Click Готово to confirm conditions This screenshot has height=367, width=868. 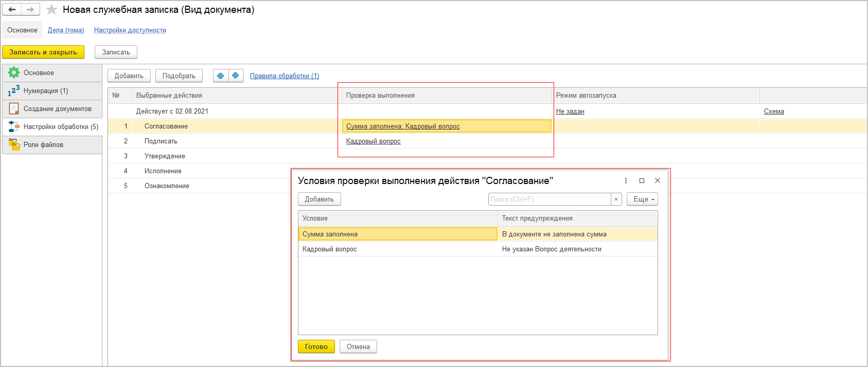coord(316,347)
